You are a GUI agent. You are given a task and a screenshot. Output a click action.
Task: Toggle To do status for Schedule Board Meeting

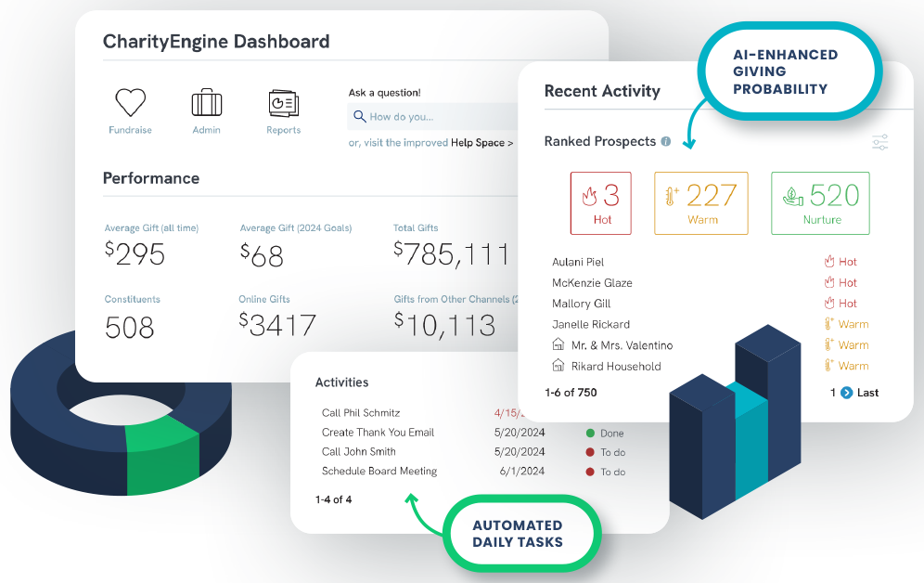[590, 472]
